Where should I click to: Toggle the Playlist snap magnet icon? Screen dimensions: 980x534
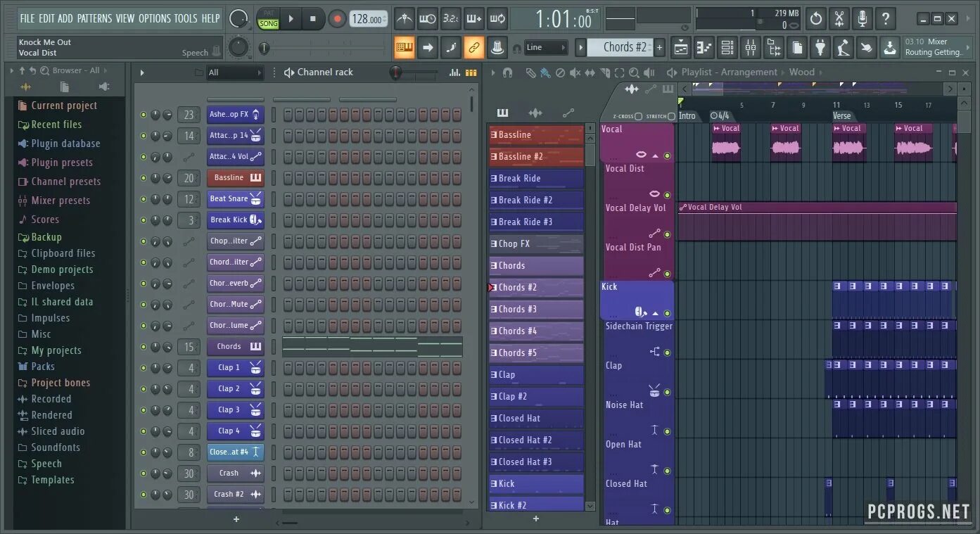pos(507,72)
